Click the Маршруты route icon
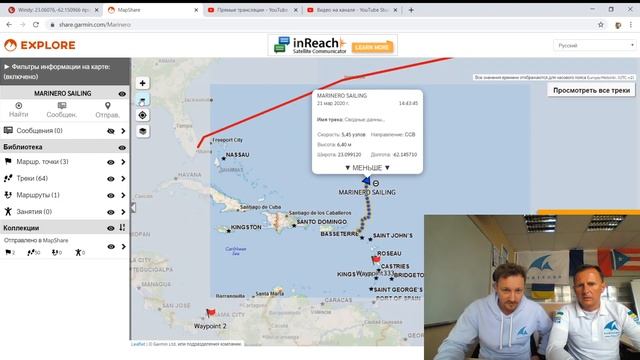This screenshot has width=640, height=360. (8, 195)
